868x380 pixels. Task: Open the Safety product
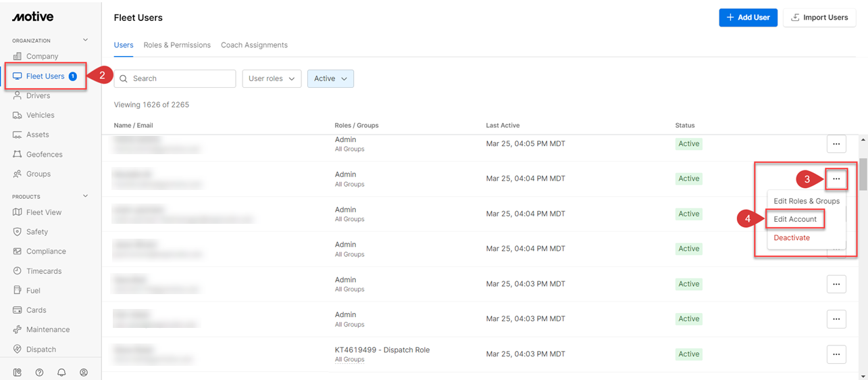[36, 232]
